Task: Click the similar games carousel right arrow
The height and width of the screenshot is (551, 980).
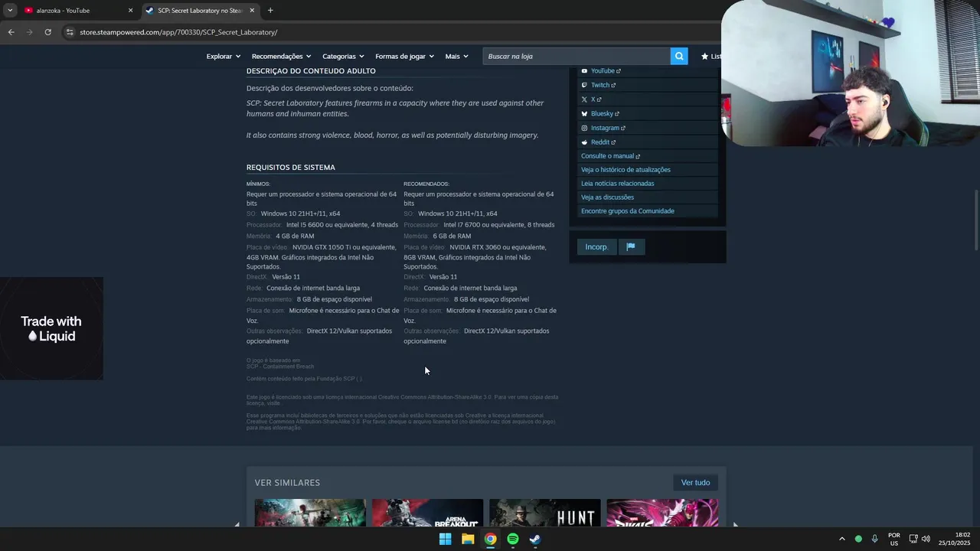Action: [x=736, y=524]
